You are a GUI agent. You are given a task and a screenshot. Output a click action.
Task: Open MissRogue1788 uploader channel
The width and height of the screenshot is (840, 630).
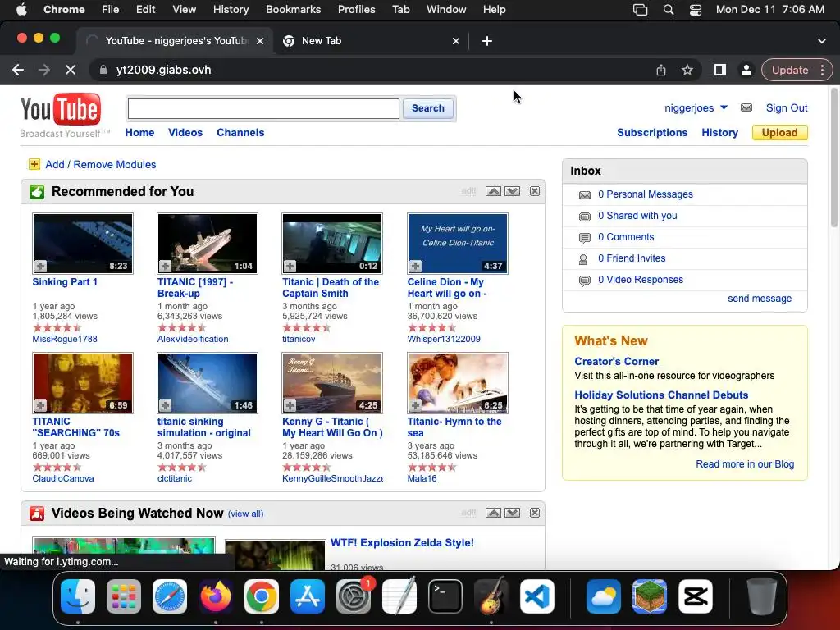65,339
